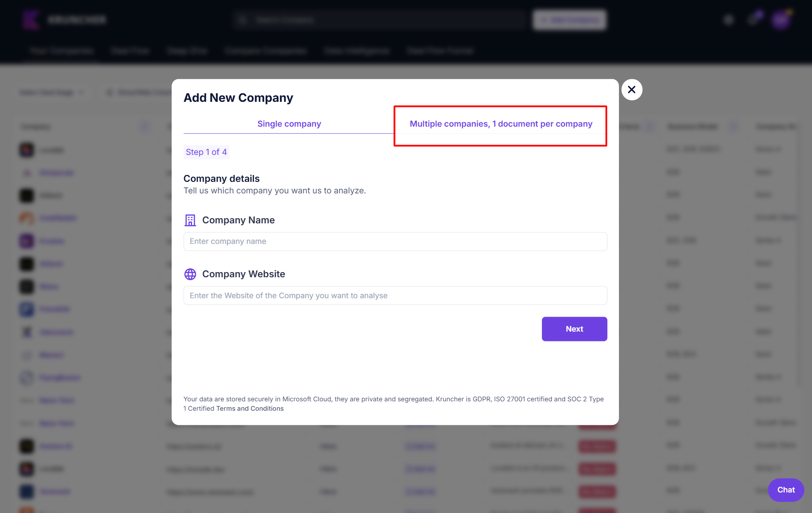Open the Terms and Conditions link
The width and height of the screenshot is (812, 513).
(250, 409)
